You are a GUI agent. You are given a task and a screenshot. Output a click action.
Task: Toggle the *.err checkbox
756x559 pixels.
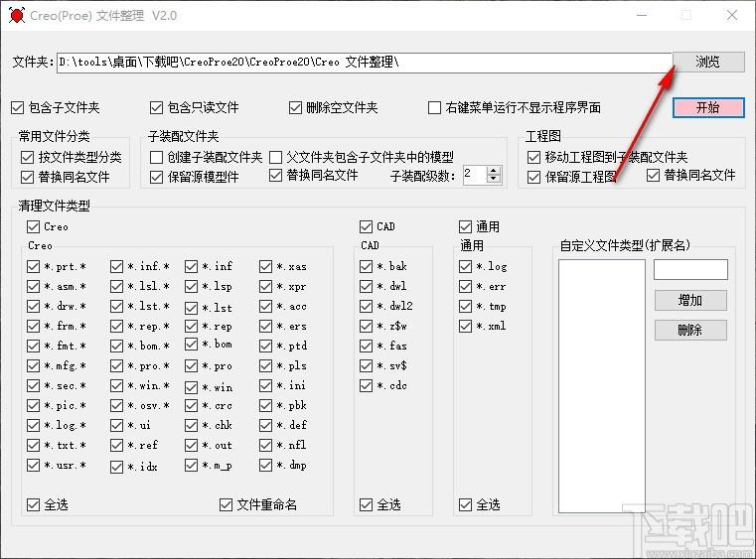tap(465, 286)
